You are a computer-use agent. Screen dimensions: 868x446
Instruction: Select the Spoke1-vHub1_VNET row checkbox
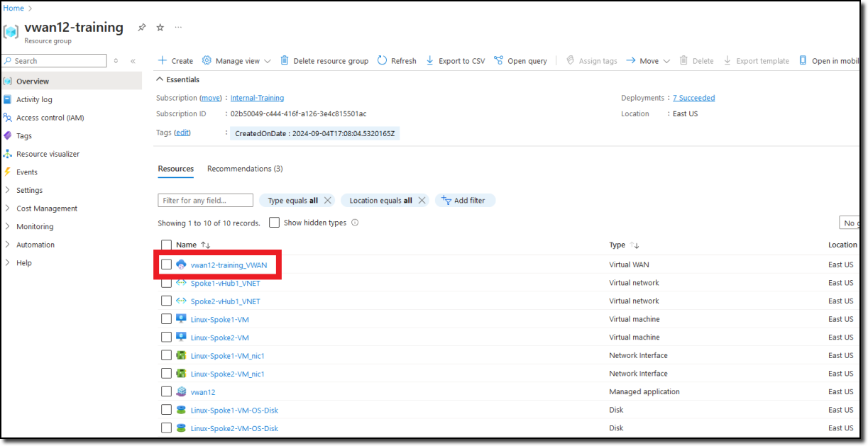point(166,283)
